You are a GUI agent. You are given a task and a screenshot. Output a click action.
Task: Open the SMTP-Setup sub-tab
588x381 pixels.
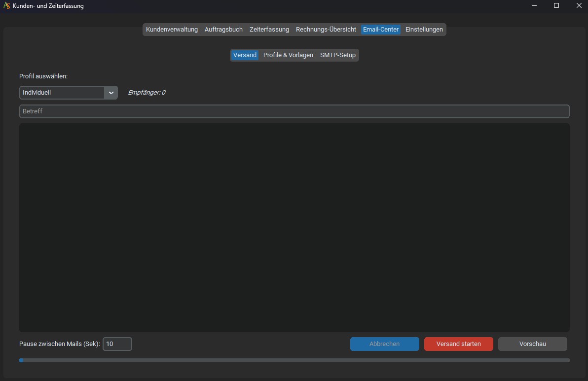pyautogui.click(x=338, y=55)
